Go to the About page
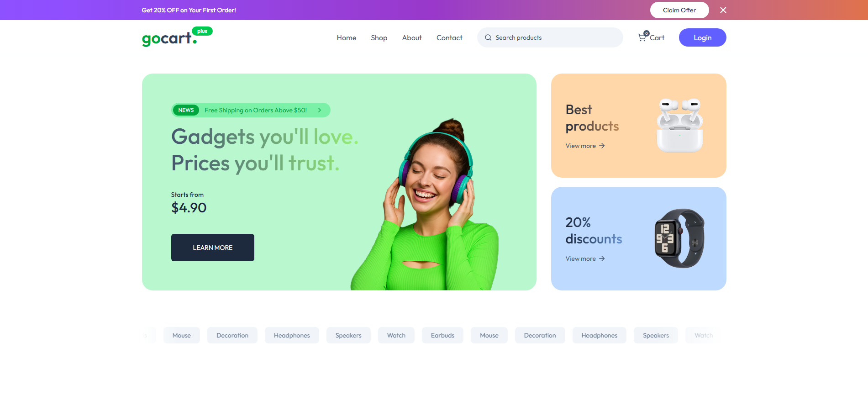This screenshot has height=401, width=868. coord(412,37)
